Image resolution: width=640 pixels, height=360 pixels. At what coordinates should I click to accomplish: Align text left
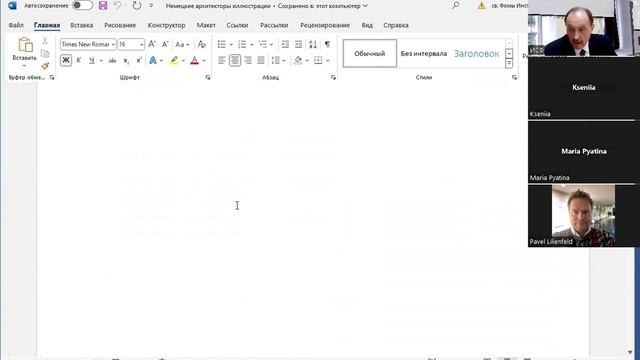pyautogui.click(x=222, y=60)
